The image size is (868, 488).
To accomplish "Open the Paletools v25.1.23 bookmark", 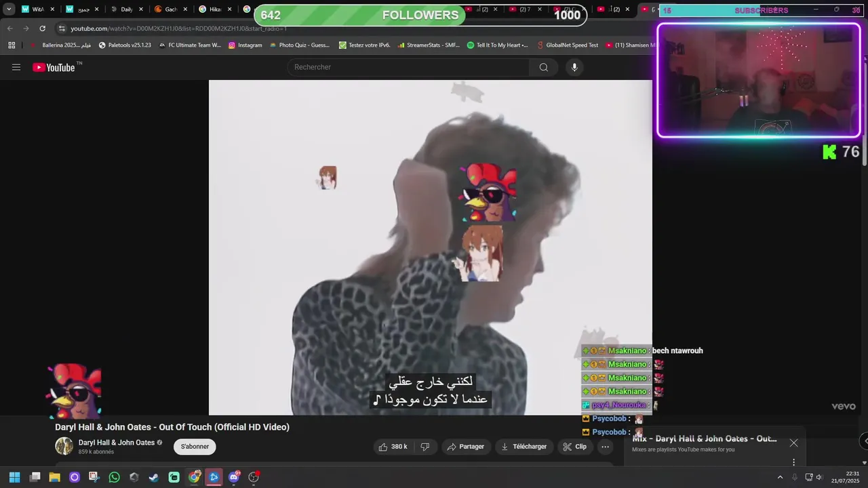I will 125,45.
